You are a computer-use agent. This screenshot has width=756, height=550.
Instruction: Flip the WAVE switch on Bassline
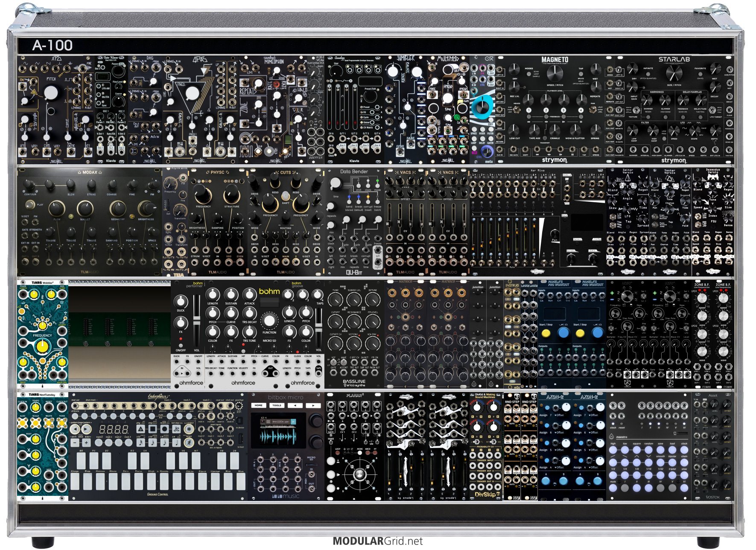click(x=344, y=362)
